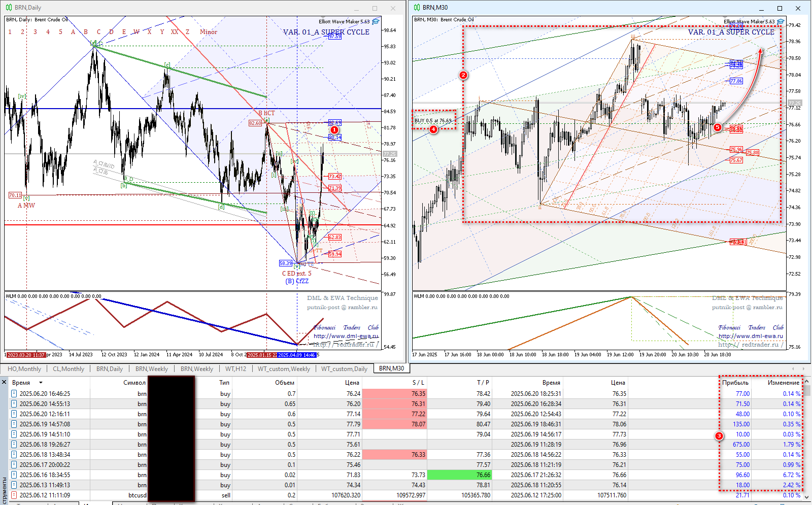Image resolution: width=812 pixels, height=505 pixels.
Task: Close the terminal panel with the X icon
Action: click(x=4, y=382)
